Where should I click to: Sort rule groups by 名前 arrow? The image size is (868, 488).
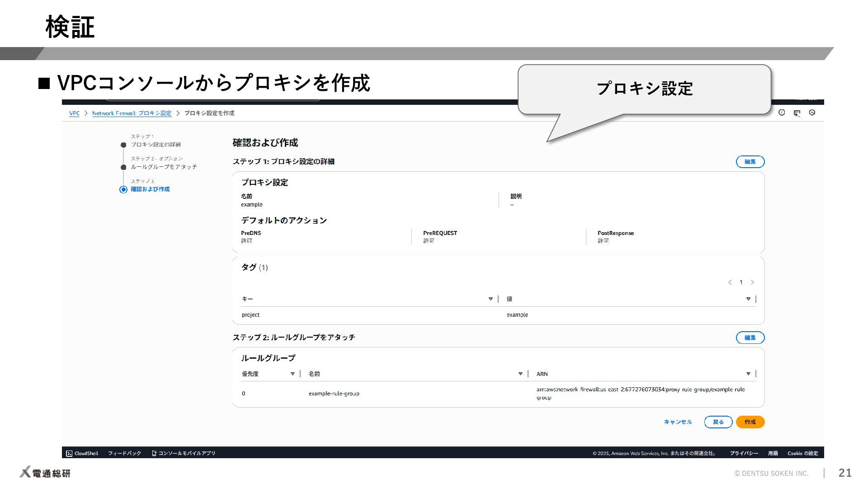pos(520,374)
